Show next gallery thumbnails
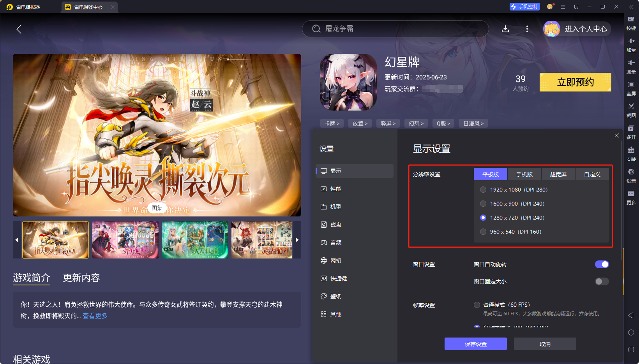This screenshot has width=639, height=364. click(x=297, y=240)
